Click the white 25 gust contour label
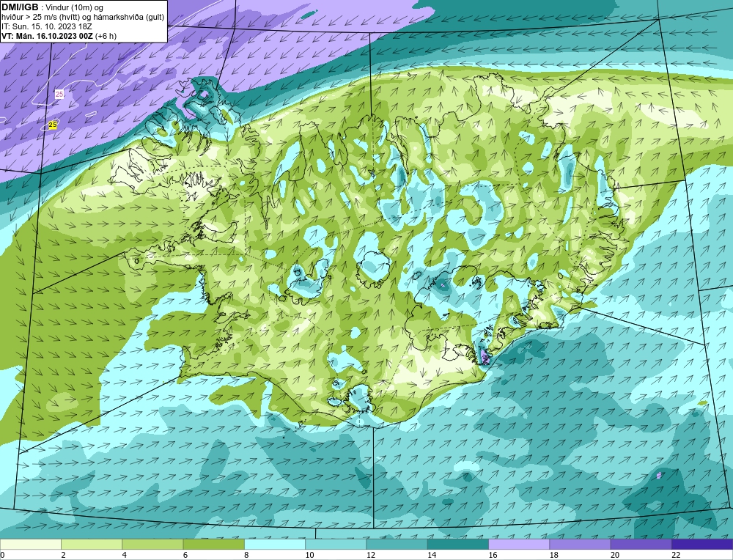The height and width of the screenshot is (560, 733). point(59,95)
